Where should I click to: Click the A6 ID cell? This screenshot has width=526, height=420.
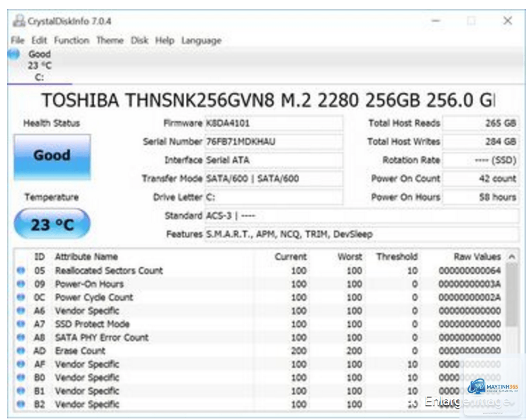click(x=39, y=311)
